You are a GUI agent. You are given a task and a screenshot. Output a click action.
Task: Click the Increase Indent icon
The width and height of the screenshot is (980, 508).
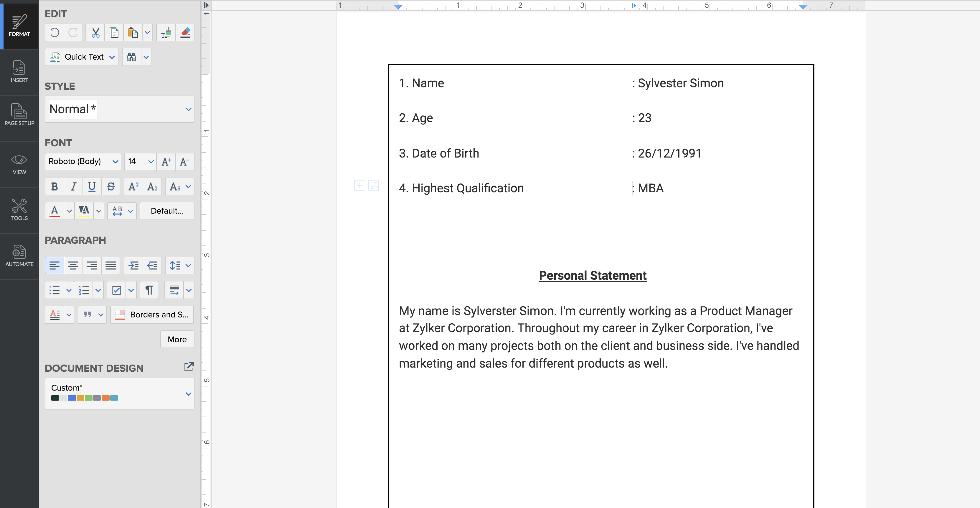click(133, 266)
